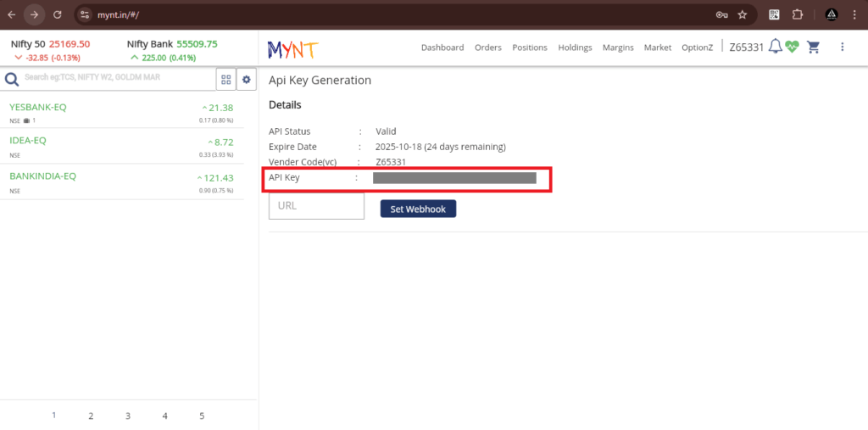Open the Orders menu item
The height and width of the screenshot is (430, 868).
tap(488, 47)
